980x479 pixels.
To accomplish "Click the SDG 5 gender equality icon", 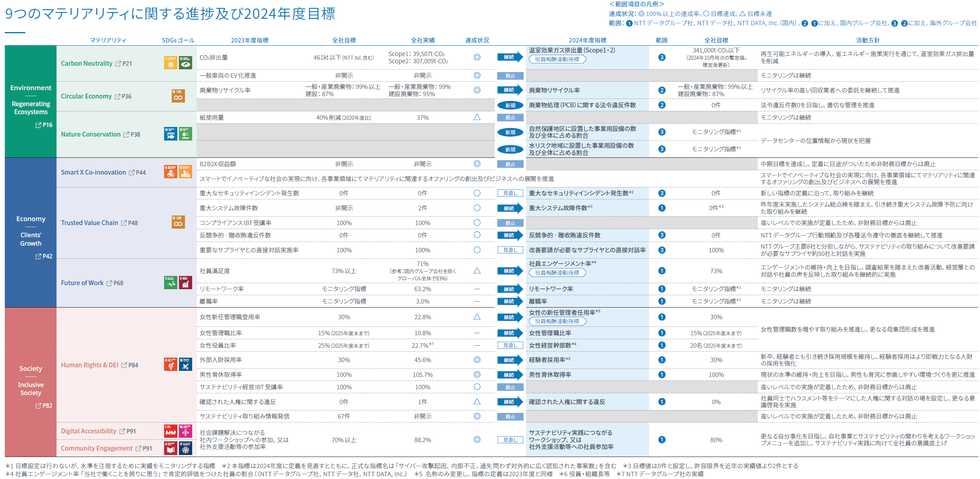I will tap(171, 364).
